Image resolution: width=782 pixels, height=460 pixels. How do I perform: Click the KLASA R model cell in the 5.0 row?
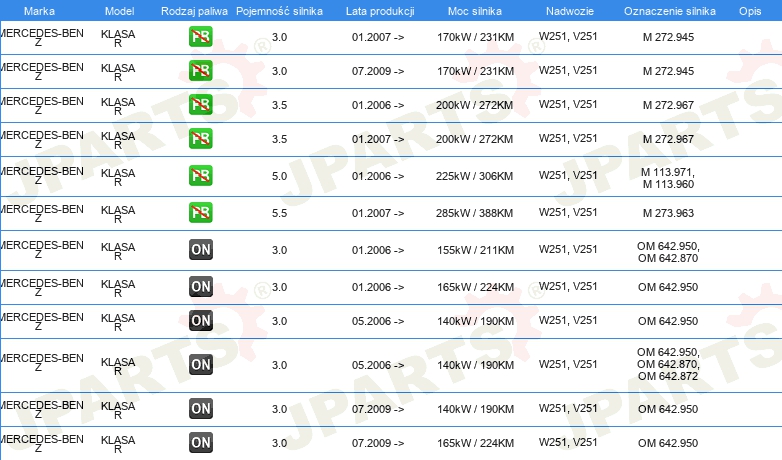(118, 177)
